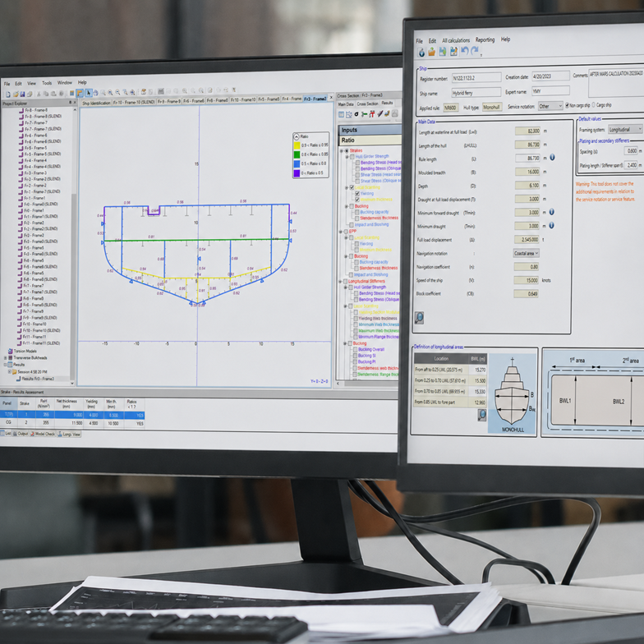Click the Redo arrow in right window toolbar
644x644 pixels.
click(x=475, y=51)
